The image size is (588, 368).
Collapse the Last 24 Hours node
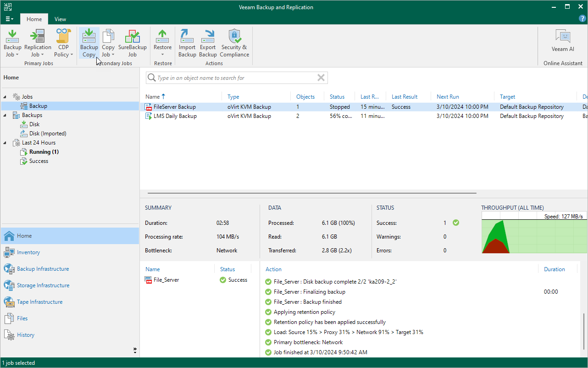click(x=6, y=143)
